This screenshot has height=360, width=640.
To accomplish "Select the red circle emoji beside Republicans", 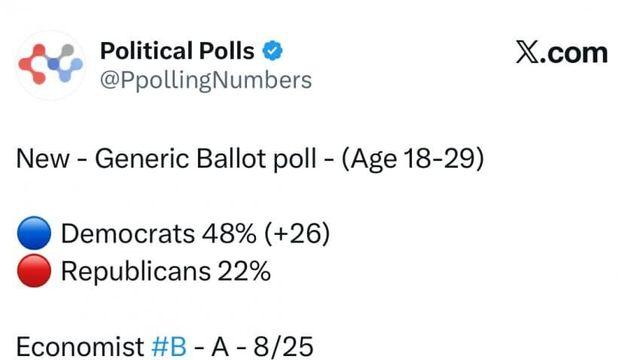I will (34, 271).
